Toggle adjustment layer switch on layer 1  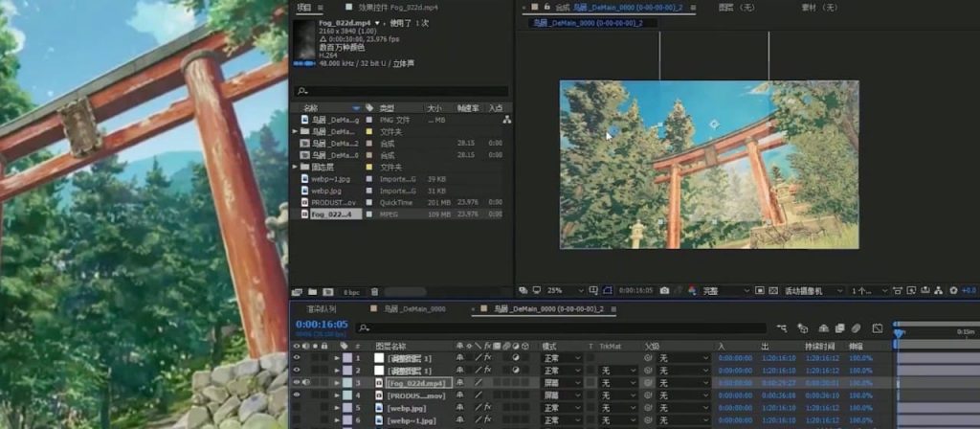[x=516, y=358]
